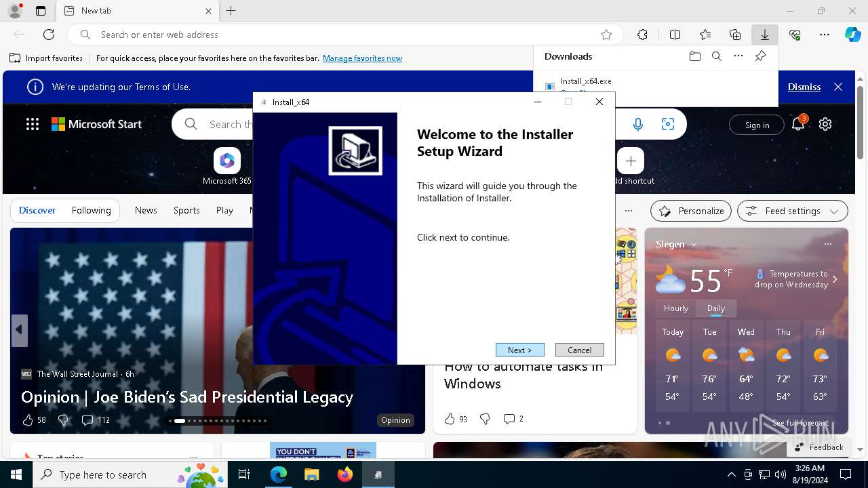Screen dimensions: 868x488
Task: Open the News feed tab
Action: coord(146,210)
